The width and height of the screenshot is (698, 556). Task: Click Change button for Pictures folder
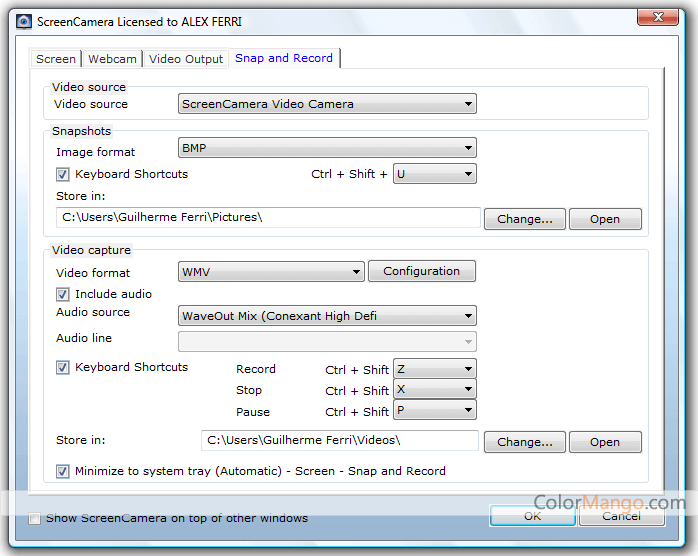(525, 219)
